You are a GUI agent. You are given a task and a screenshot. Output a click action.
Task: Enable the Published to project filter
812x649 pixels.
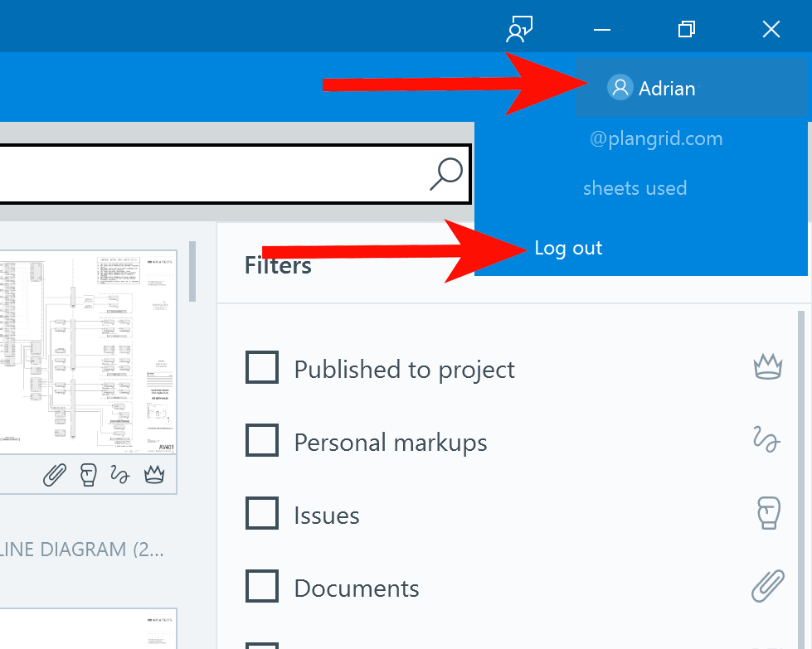(x=262, y=367)
